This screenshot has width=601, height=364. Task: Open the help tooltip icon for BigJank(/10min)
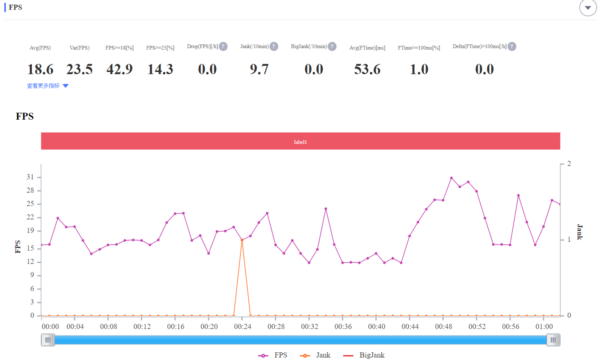pos(332,47)
